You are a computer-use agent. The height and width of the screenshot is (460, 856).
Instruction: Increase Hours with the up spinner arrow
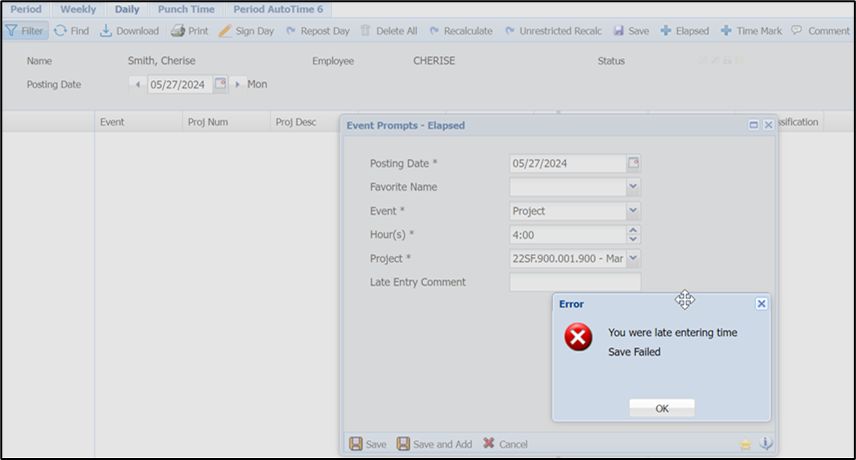click(633, 230)
